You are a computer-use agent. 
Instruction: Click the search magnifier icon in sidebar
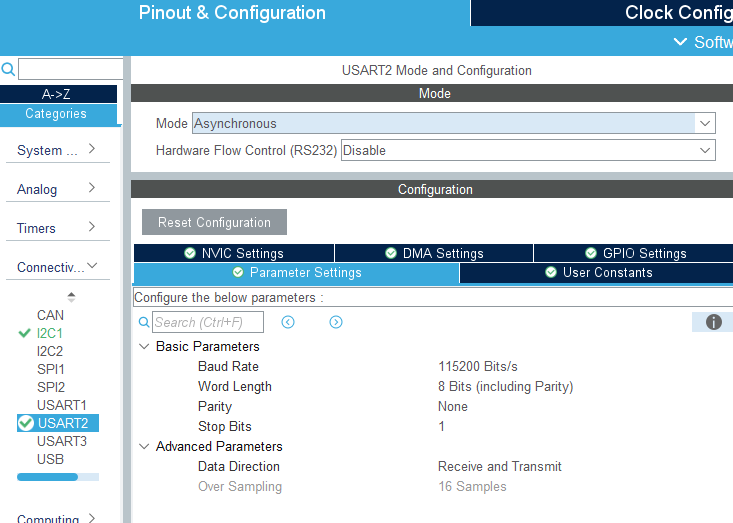[x=8, y=69]
